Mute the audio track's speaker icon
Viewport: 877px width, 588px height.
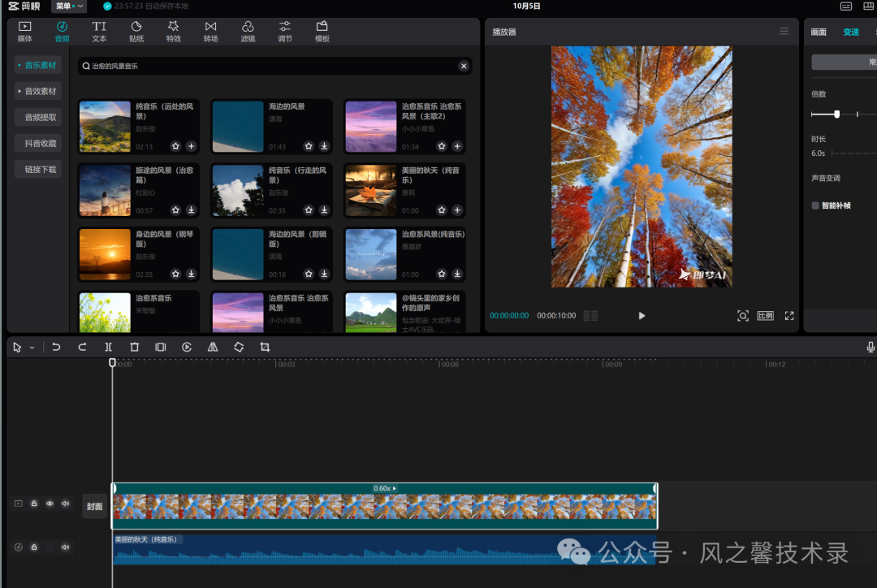coord(65,547)
